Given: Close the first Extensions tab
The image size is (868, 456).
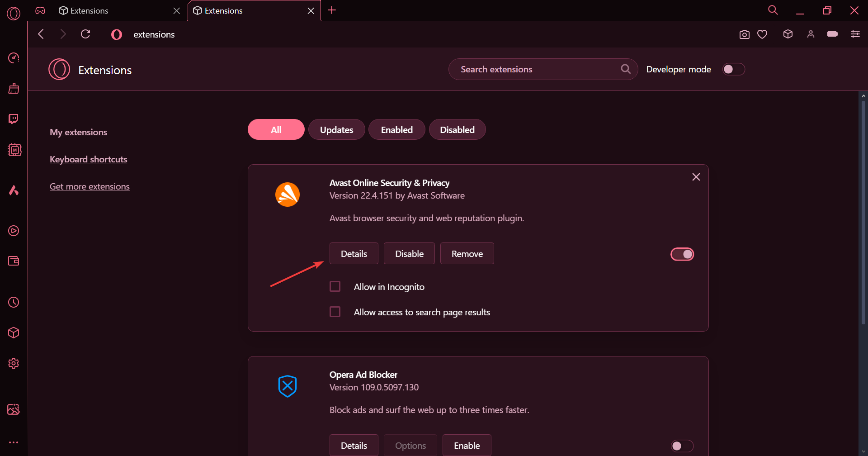Looking at the screenshot, I should (177, 10).
